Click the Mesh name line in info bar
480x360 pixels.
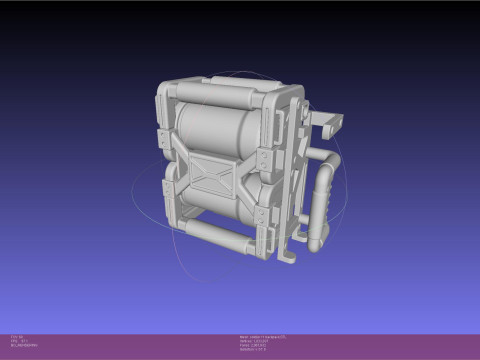point(263,337)
